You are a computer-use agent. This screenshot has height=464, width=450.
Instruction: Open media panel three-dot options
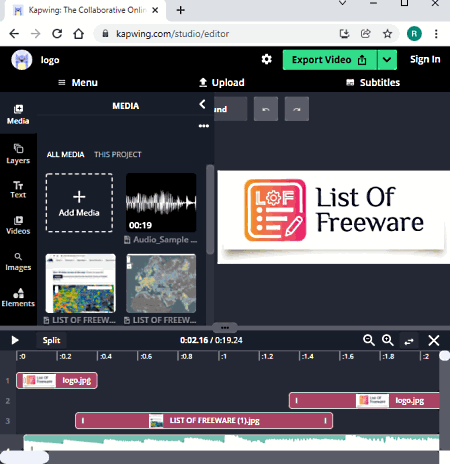pos(204,126)
